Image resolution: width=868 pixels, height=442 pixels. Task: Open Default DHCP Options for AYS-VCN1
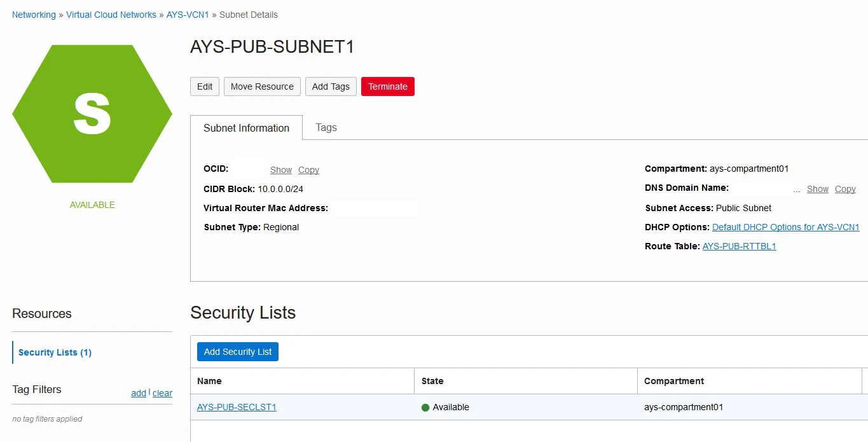coord(786,227)
